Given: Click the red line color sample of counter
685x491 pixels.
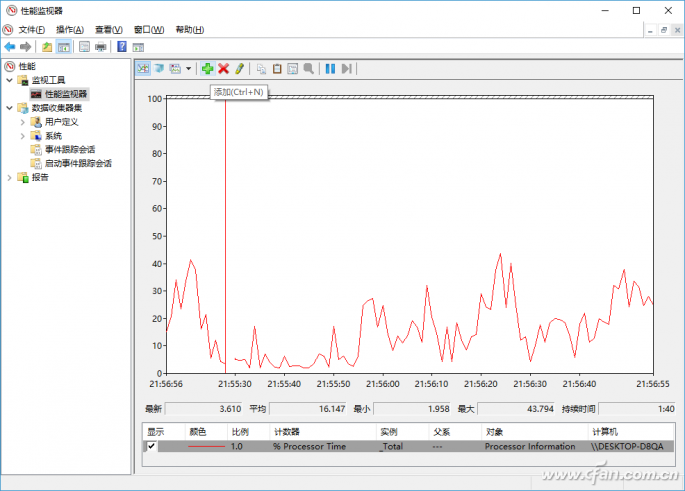Looking at the screenshot, I should (206, 447).
